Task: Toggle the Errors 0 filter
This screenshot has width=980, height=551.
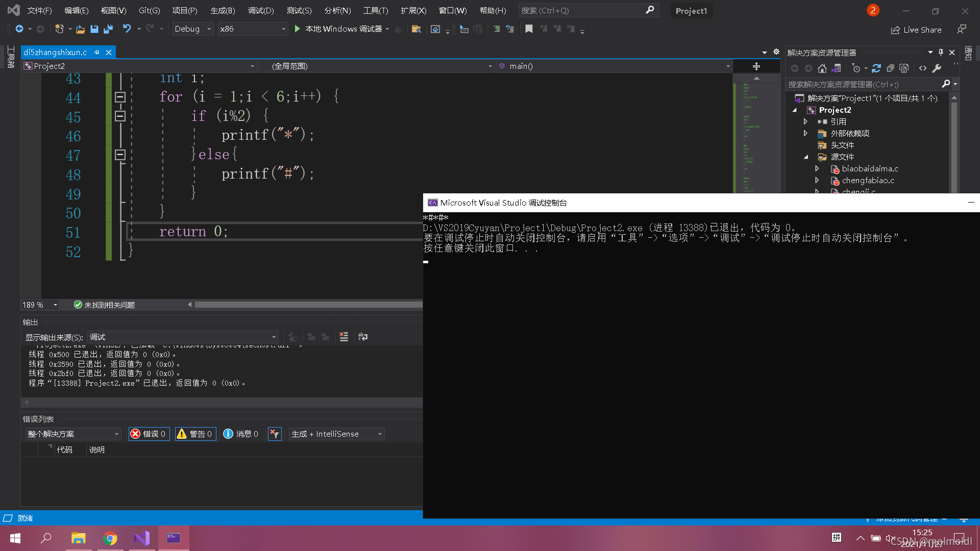Action: 149,434
